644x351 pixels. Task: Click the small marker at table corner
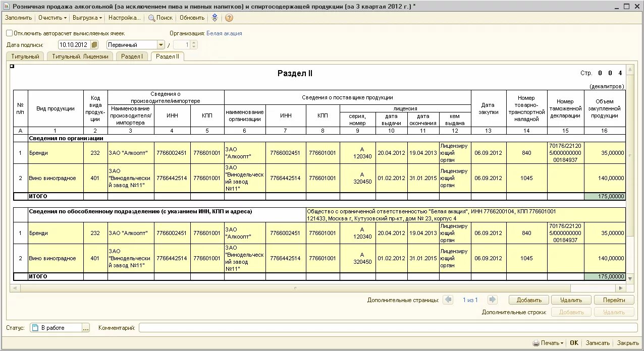click(12, 66)
